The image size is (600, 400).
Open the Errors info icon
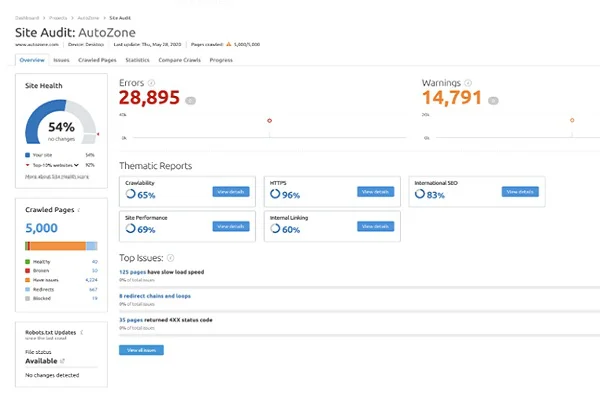coord(152,83)
